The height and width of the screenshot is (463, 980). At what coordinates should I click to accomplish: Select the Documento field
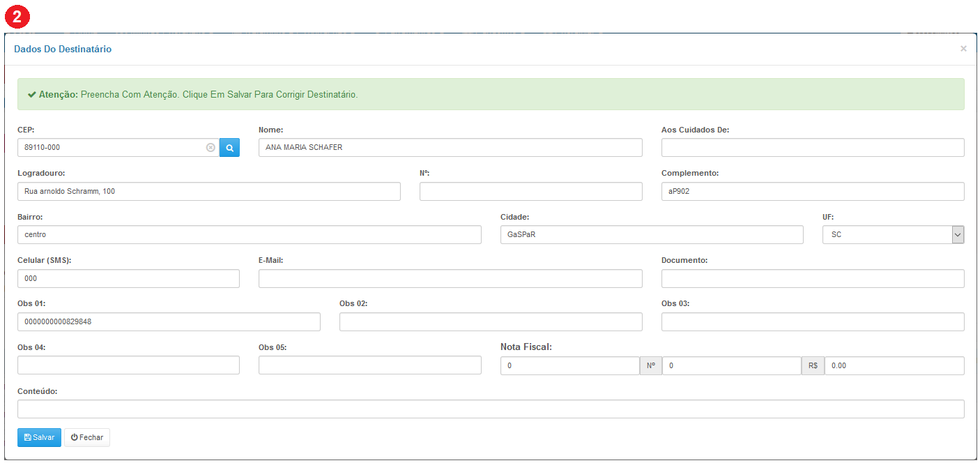(812, 279)
